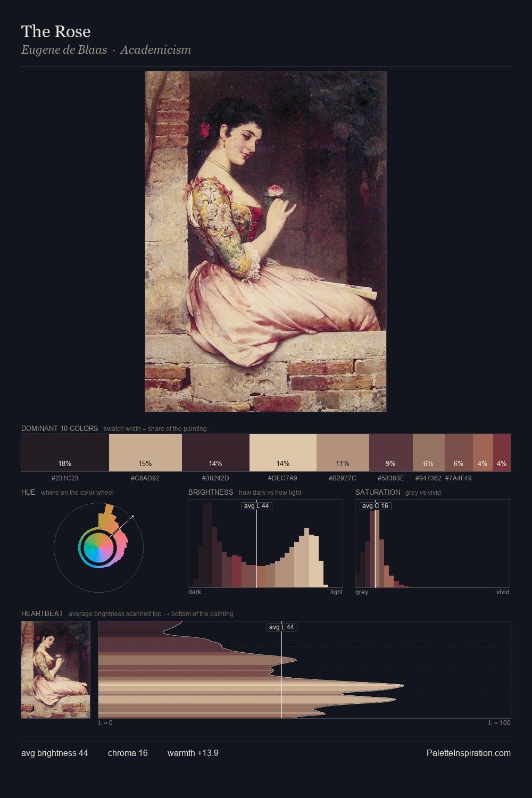Click the hex code #C8AD92

point(145,478)
